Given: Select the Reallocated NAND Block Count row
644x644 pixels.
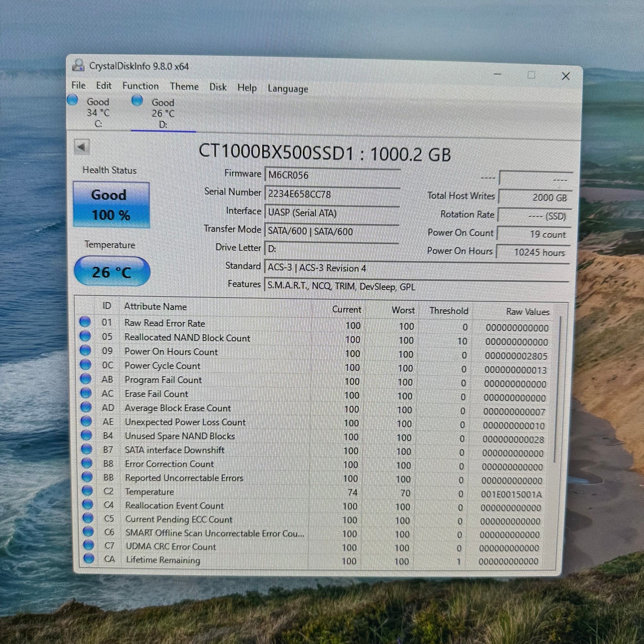Looking at the screenshot, I should (314, 339).
